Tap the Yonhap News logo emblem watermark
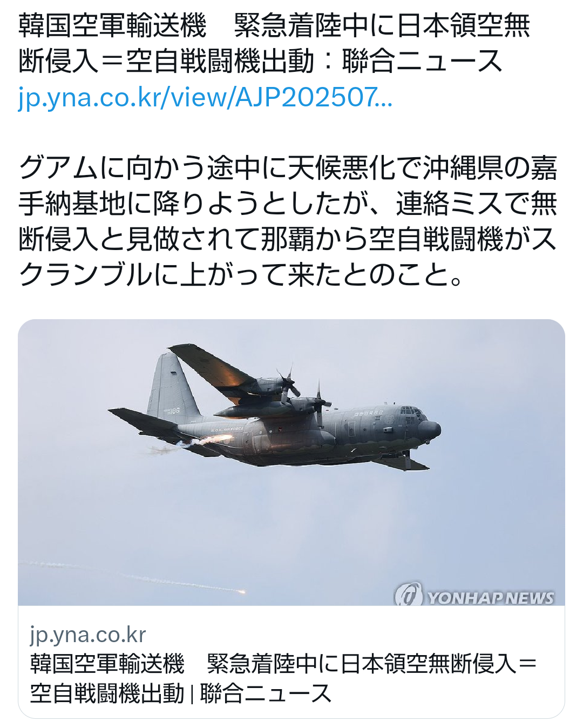 pos(408,595)
